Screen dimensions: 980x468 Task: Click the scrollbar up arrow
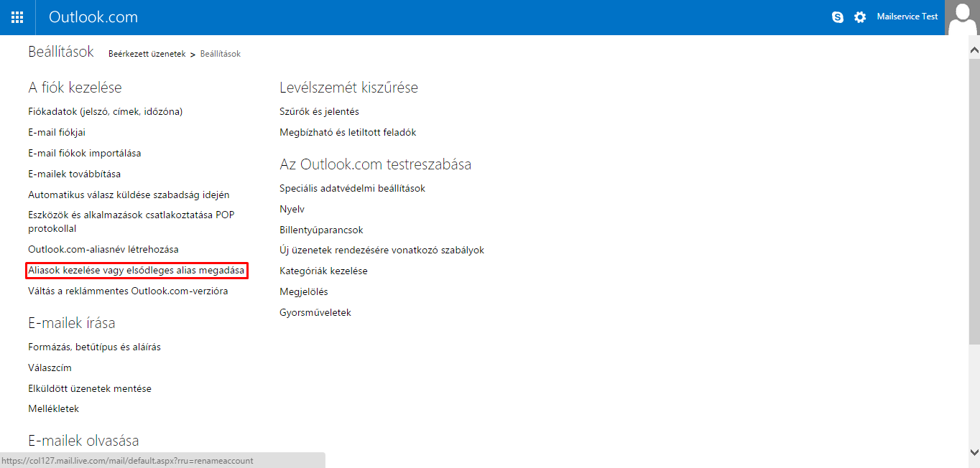pyautogui.click(x=974, y=51)
